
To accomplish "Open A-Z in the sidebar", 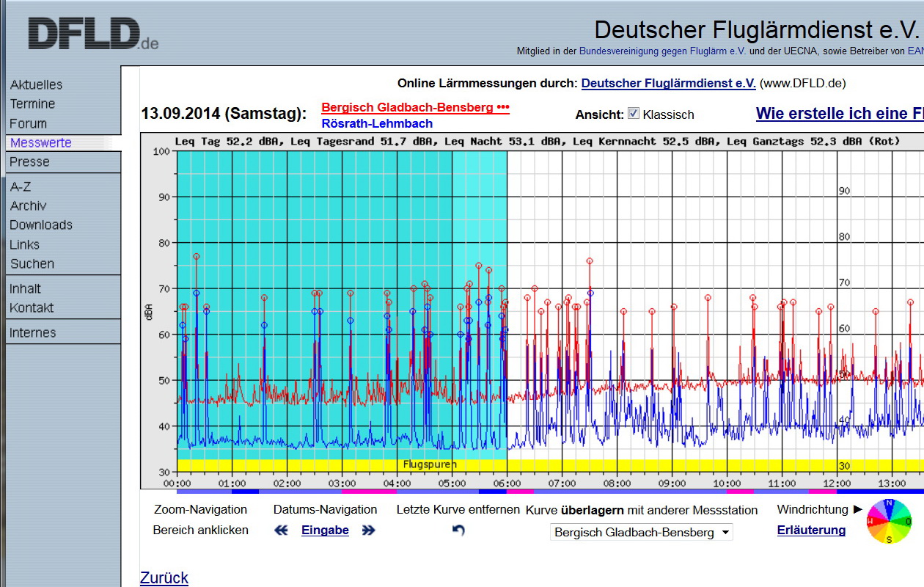I will 21,187.
